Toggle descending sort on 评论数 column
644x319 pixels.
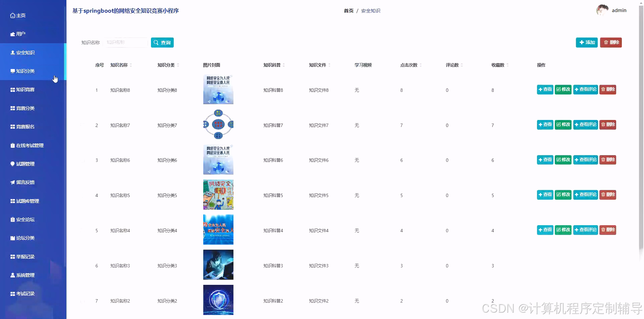click(x=462, y=66)
